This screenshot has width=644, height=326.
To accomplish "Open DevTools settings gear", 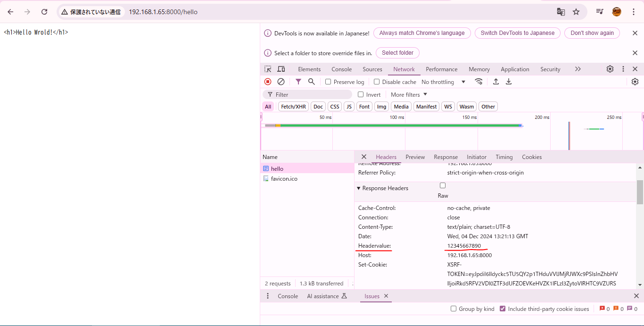I will [610, 69].
